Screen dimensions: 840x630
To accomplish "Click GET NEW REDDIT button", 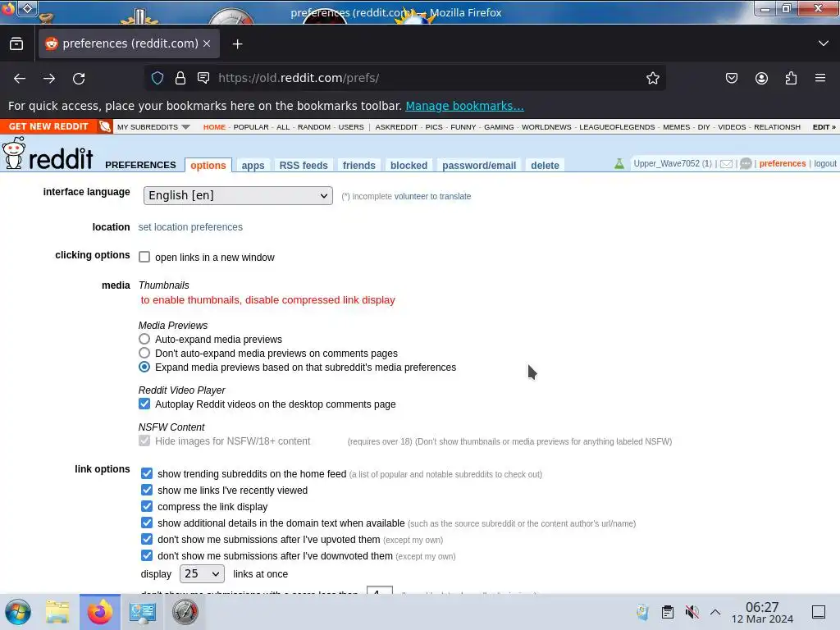I will [x=48, y=126].
